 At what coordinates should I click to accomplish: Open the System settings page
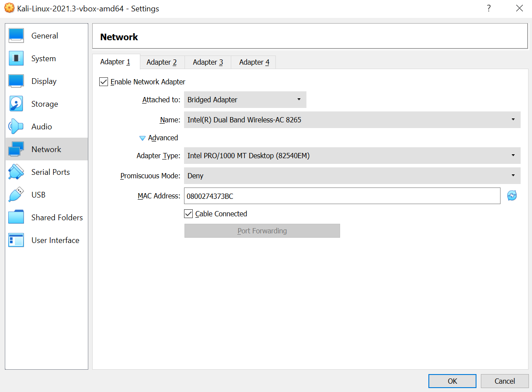click(x=43, y=58)
